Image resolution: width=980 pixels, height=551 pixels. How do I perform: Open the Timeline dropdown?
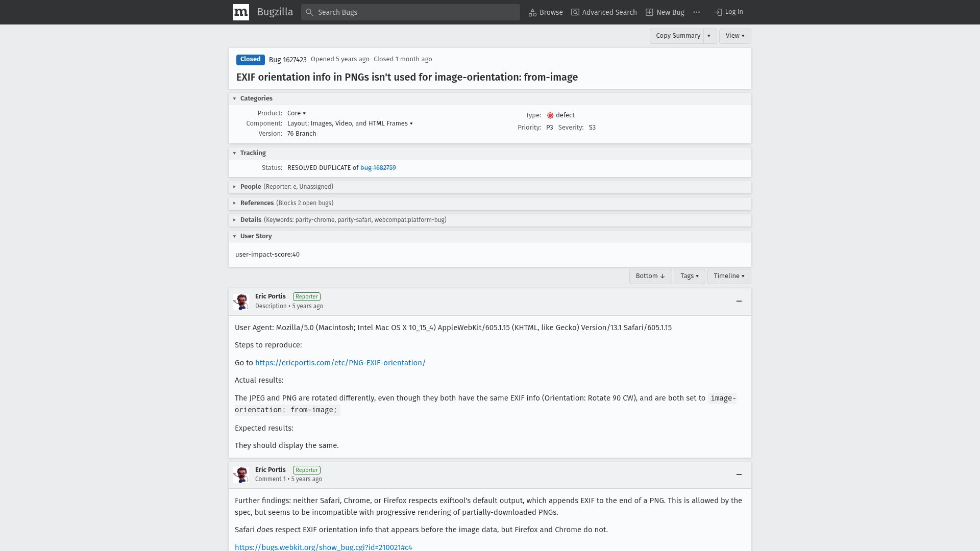729,276
